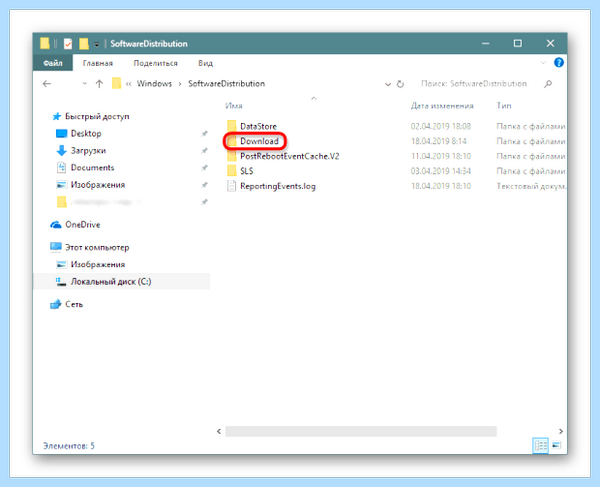Viewport: 600px width, 487px height.
Task: Click SoftwareDistribution in the address breadcrumb
Action: point(227,84)
